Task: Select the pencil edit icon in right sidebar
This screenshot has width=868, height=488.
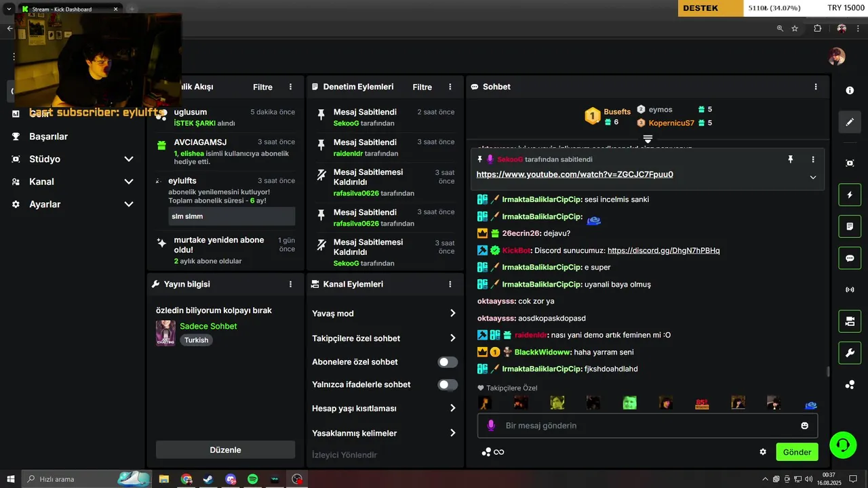Action: pyautogui.click(x=850, y=122)
